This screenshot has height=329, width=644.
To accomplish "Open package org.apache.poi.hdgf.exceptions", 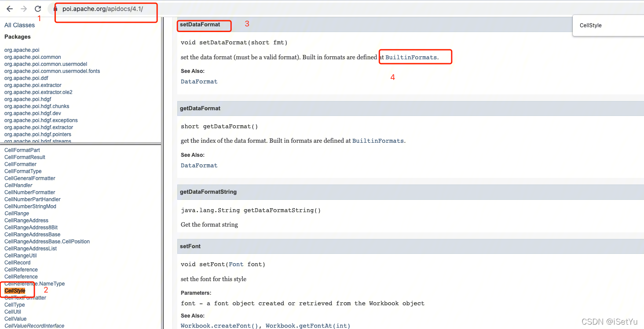I will click(x=41, y=120).
